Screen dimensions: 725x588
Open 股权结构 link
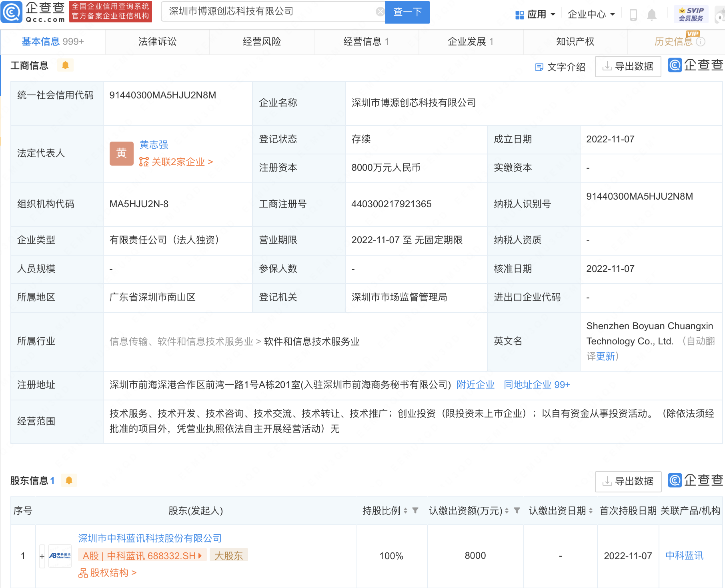pos(107,573)
